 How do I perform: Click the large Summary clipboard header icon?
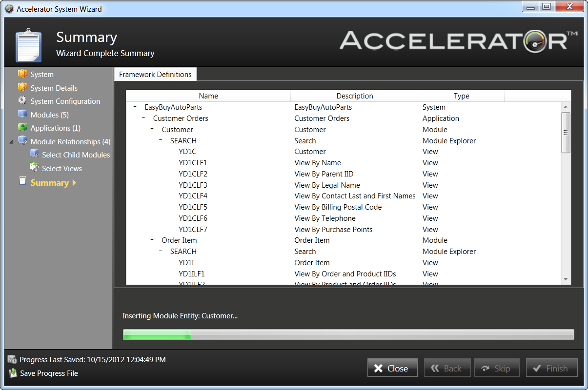click(x=28, y=45)
